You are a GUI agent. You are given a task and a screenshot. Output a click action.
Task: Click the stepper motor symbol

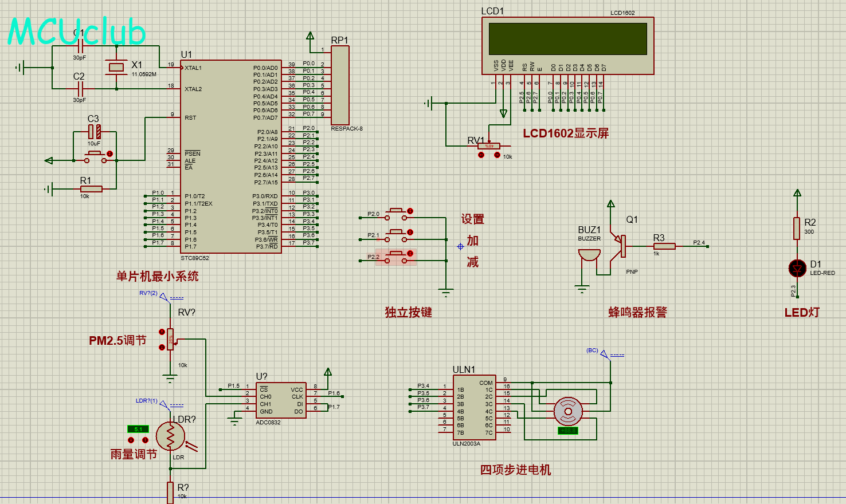[x=568, y=411]
